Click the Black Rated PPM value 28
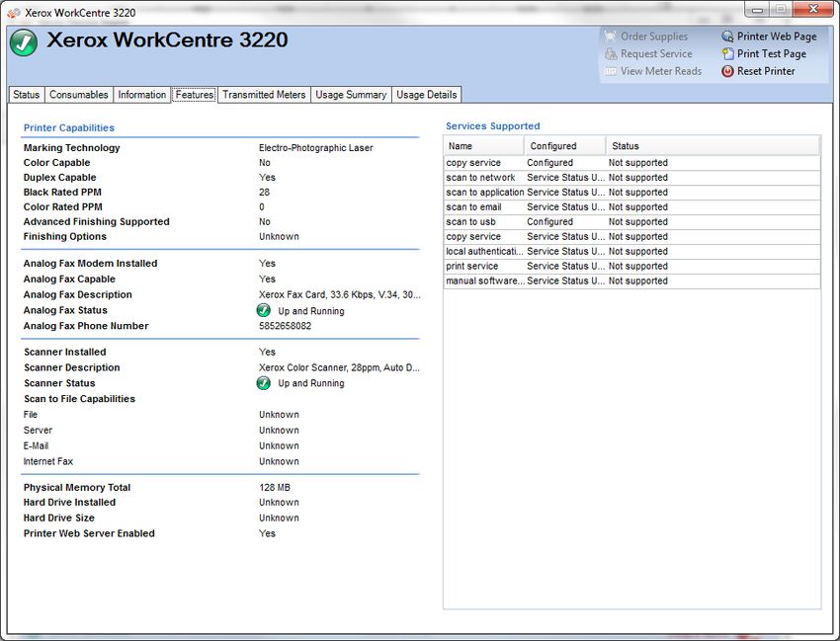The image size is (840, 641). (x=264, y=193)
